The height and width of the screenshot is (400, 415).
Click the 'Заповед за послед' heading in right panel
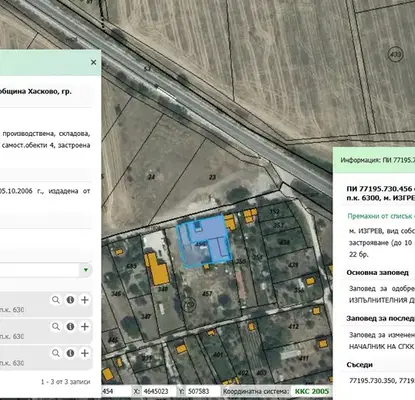pos(380,318)
